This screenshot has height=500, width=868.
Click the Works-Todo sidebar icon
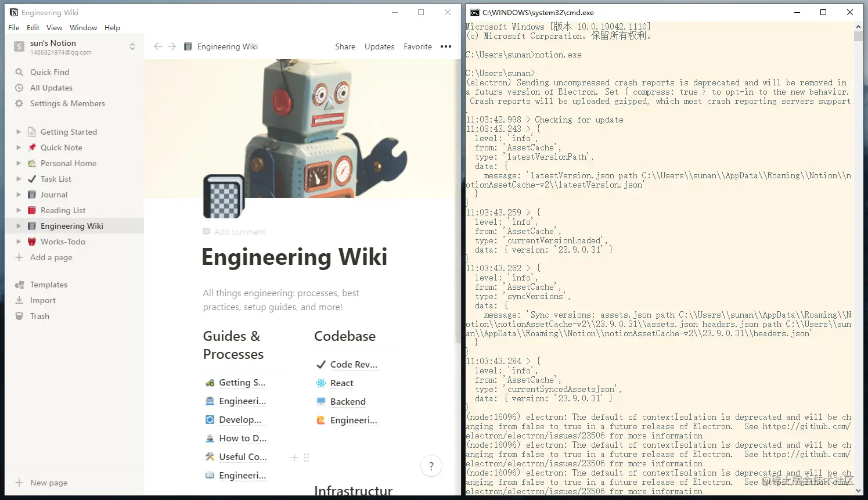(x=32, y=242)
